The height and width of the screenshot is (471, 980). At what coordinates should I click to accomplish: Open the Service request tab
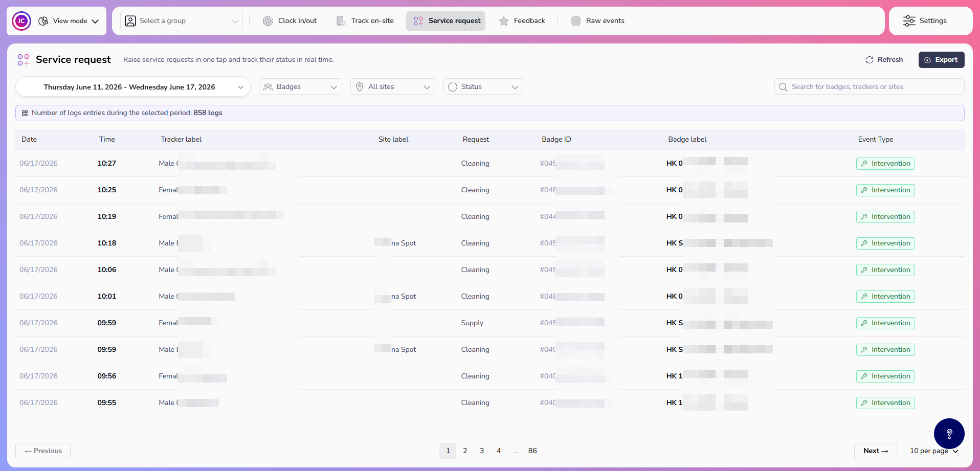click(446, 21)
